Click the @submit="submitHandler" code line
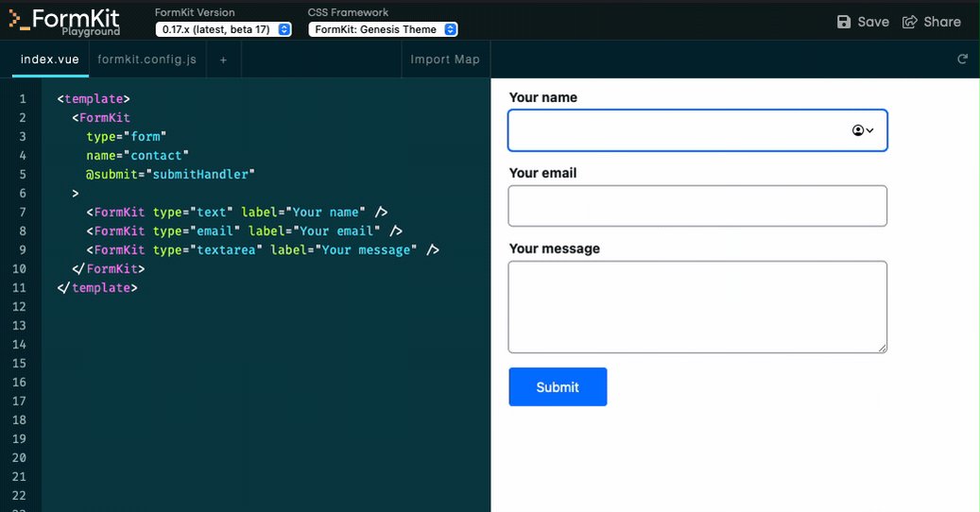The image size is (980, 512). [x=171, y=174]
